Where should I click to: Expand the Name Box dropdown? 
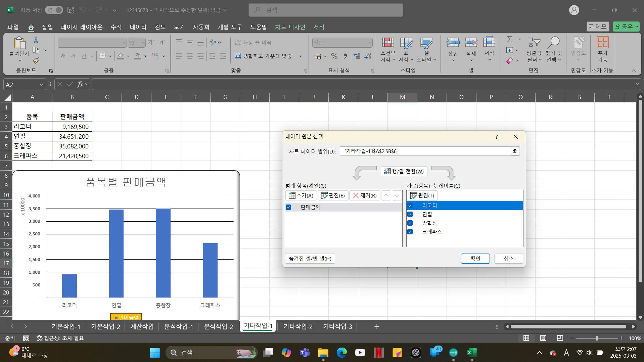click(x=42, y=85)
